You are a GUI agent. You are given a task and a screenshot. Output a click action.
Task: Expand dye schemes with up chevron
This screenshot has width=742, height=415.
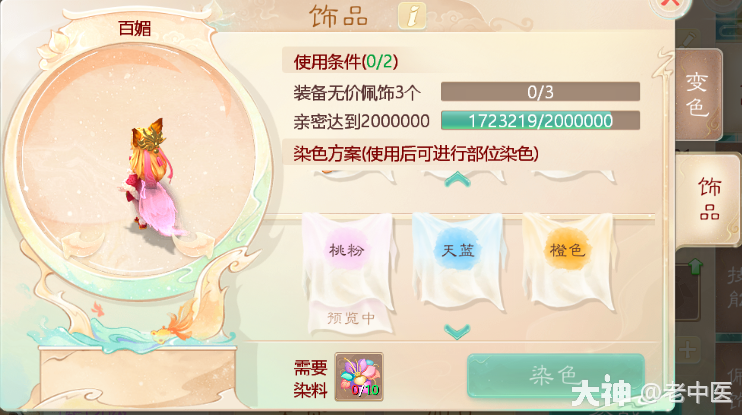457,179
